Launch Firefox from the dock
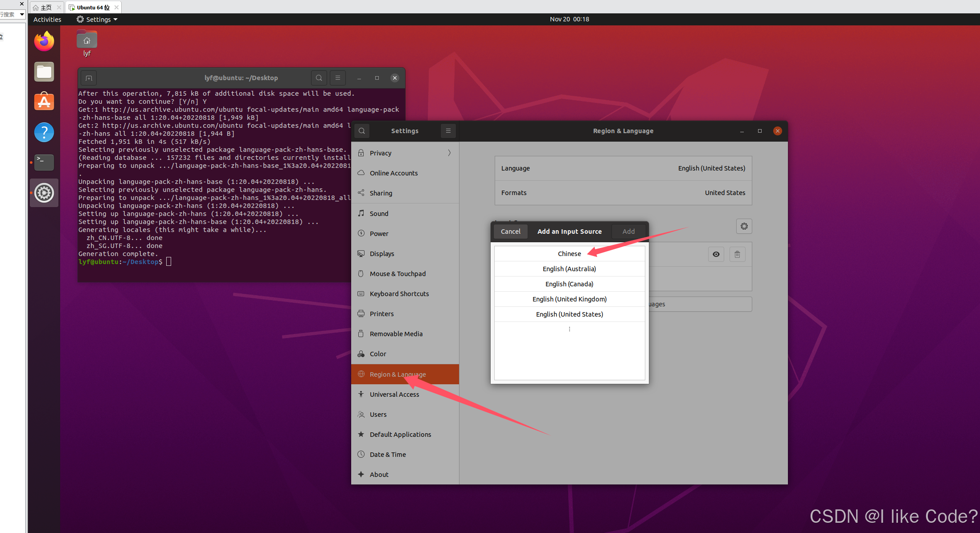This screenshot has width=980, height=533. (x=44, y=41)
